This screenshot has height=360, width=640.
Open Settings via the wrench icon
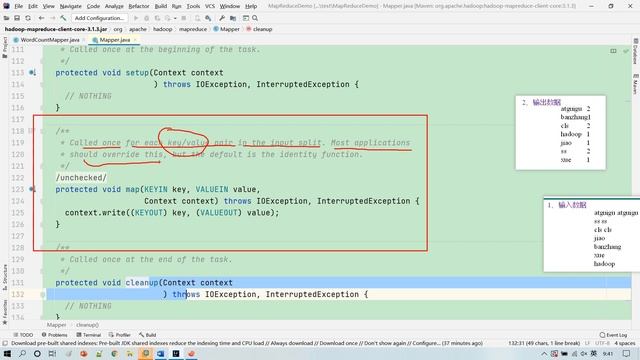222,18
